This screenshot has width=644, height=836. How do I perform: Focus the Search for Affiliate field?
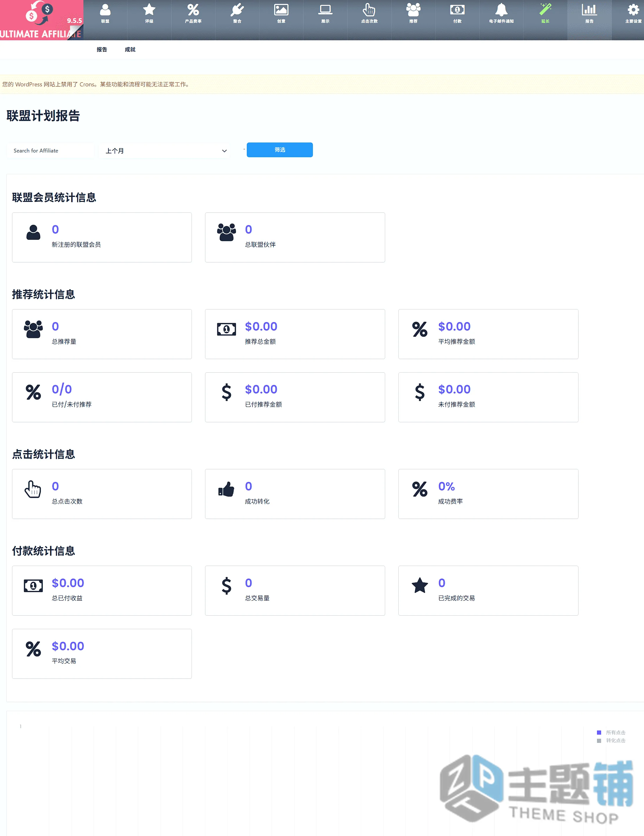[x=50, y=150]
